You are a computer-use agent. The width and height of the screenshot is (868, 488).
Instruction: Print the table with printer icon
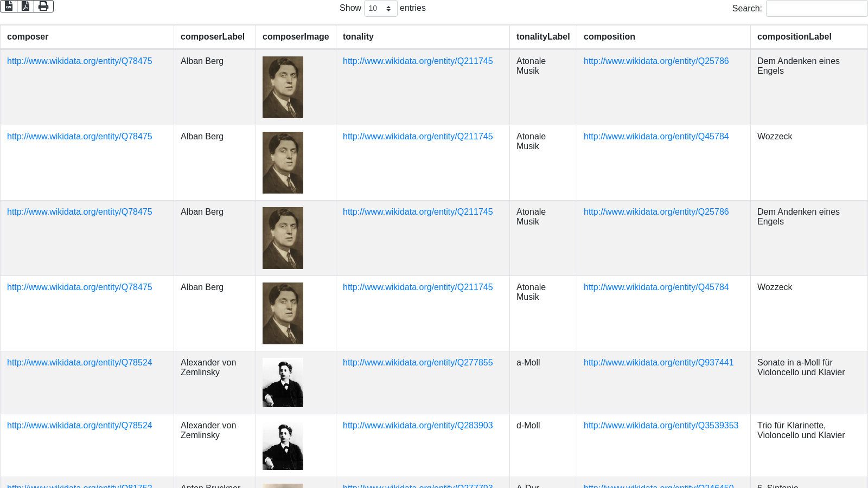pos(43,6)
